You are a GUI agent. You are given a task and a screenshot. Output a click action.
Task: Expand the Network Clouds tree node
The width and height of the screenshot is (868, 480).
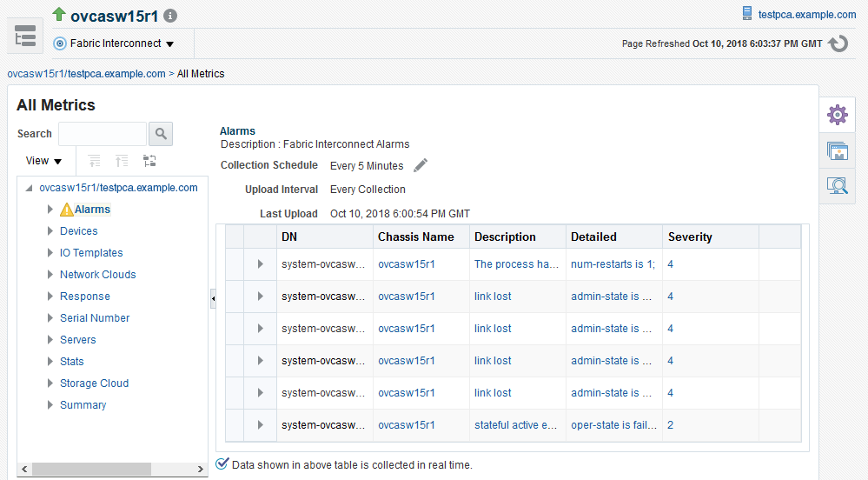click(x=50, y=275)
